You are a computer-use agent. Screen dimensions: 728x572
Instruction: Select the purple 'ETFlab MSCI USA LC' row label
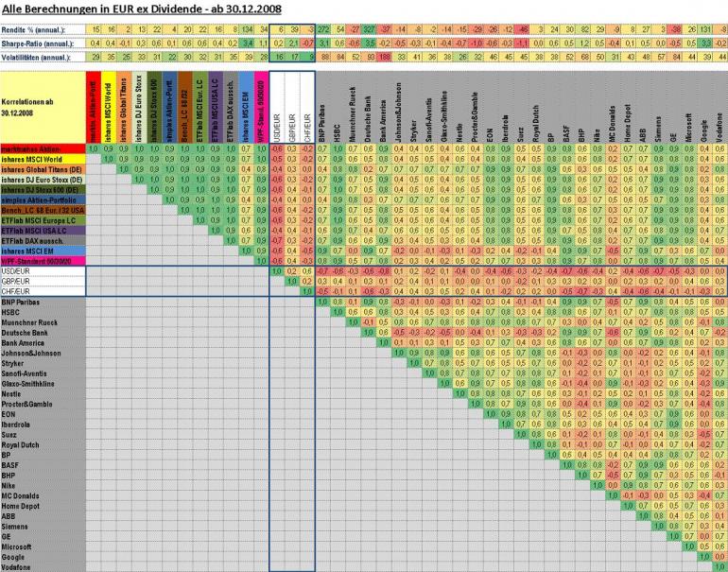pos(43,231)
